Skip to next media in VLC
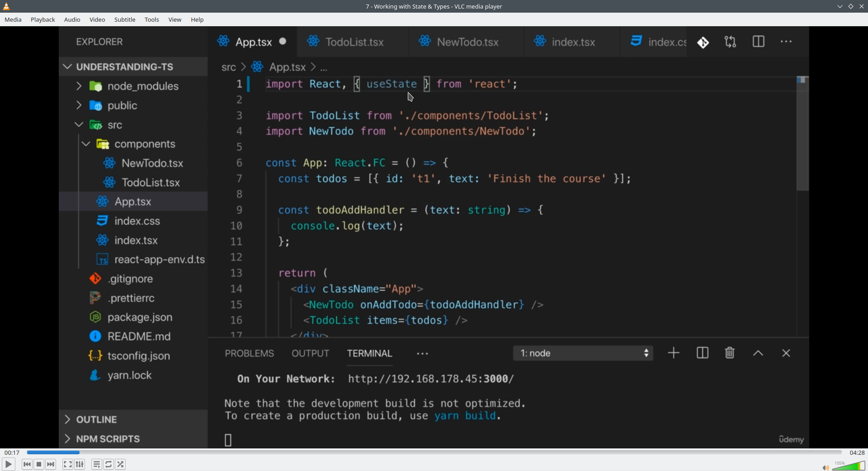868x471 pixels. point(51,464)
